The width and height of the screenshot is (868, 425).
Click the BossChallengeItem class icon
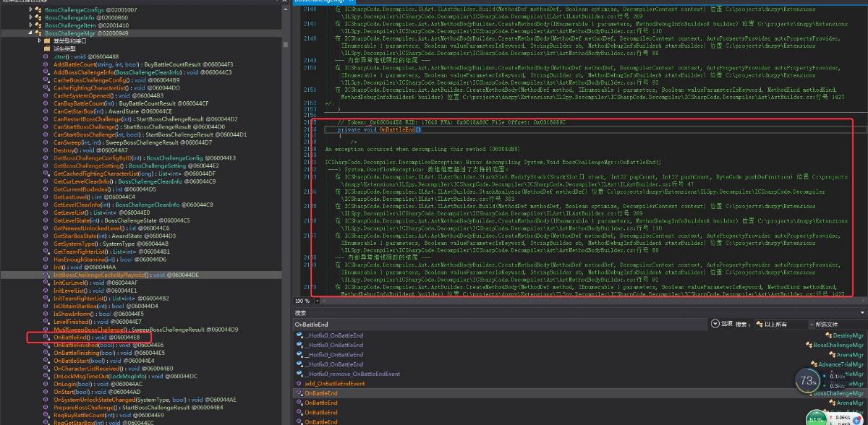click(x=39, y=25)
